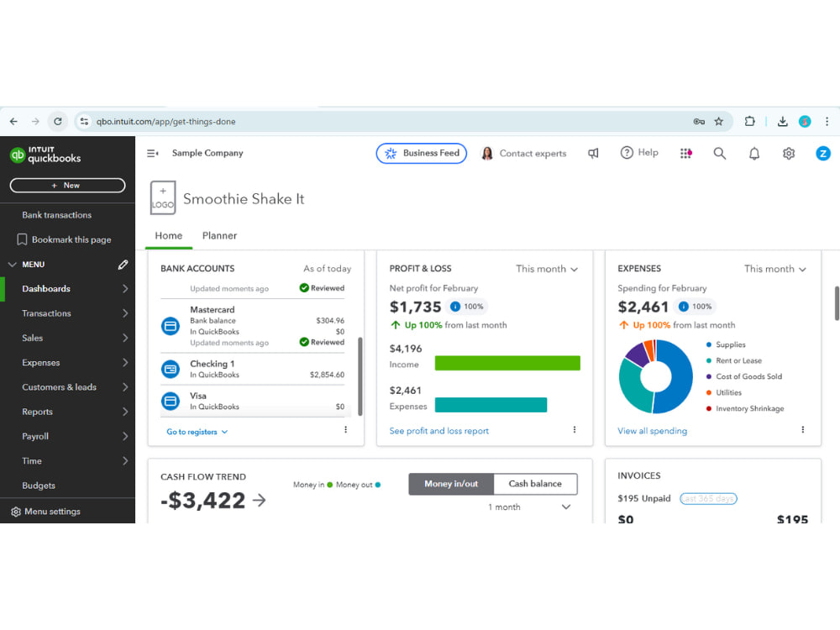Switch to Cash balance view
This screenshot has height=630, width=840.
click(535, 484)
